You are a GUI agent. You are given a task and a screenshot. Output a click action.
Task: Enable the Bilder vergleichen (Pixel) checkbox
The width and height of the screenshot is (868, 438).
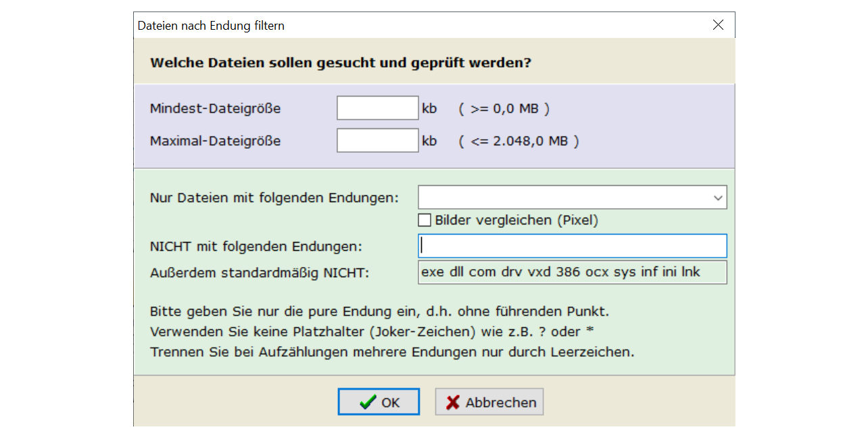[425, 220]
